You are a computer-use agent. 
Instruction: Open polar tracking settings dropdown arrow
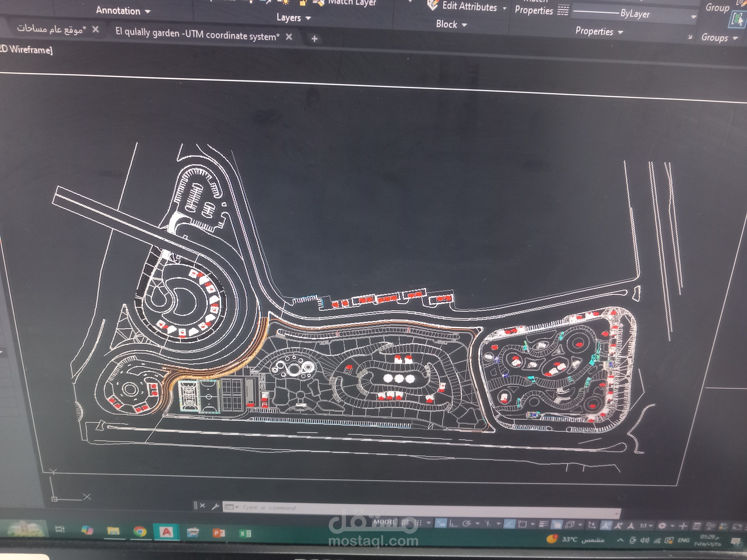477,524
